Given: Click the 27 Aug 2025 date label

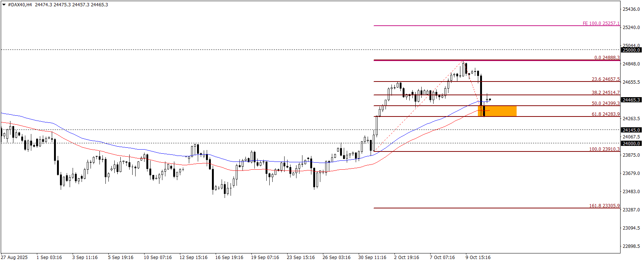Looking at the screenshot, I should coord(14,258).
